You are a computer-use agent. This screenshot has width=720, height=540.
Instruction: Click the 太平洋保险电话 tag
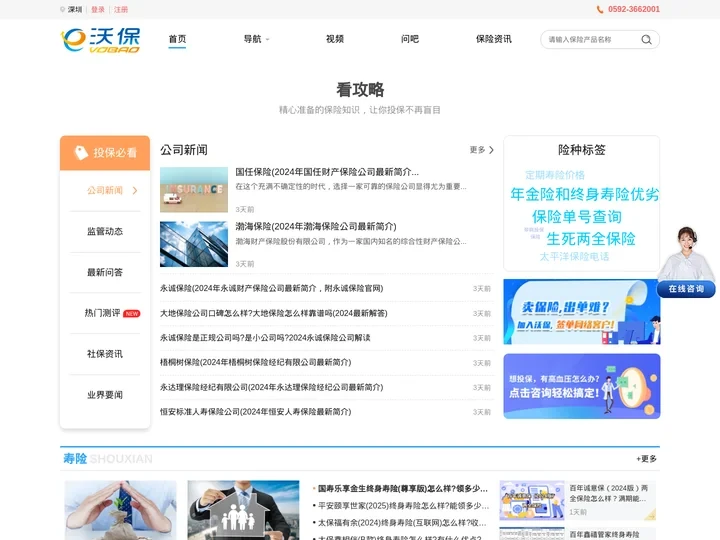pyautogui.click(x=574, y=257)
